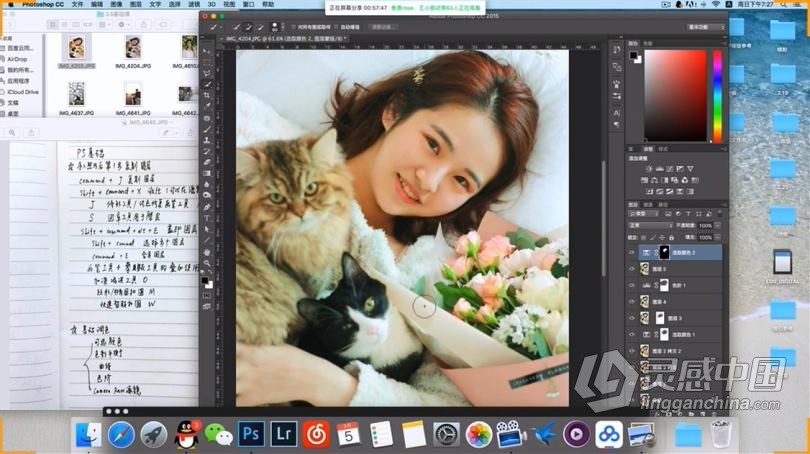Hide the 色阶 1 layer
Viewport: 810px width, 454px height.
pos(632,285)
